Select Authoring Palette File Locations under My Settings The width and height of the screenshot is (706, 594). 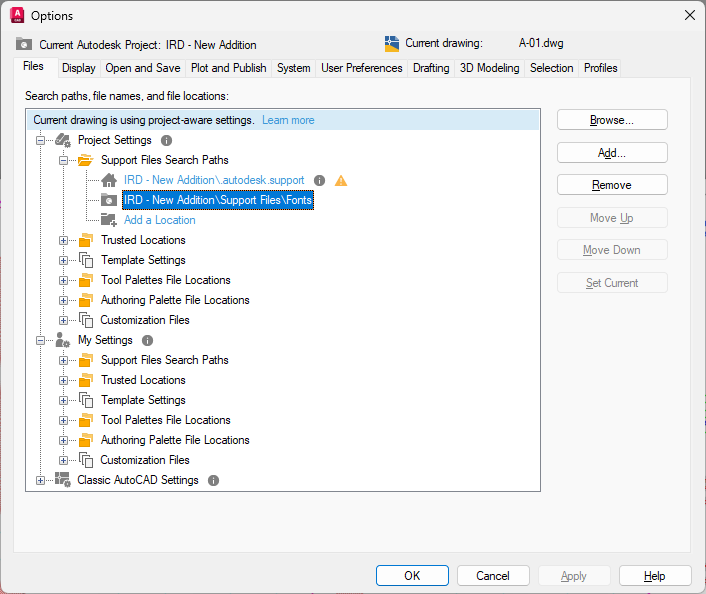coord(175,440)
